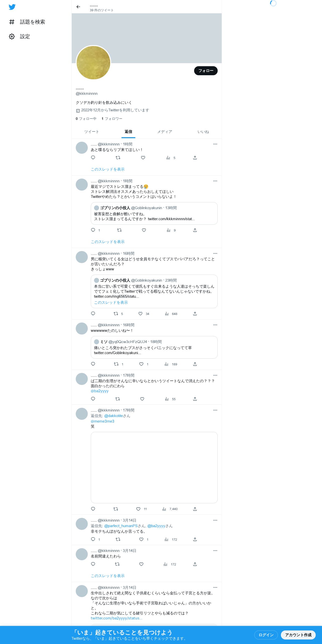This screenshot has width=322, height=644.
Task: Reply to the tweet with 648 views
Action: (93, 314)
